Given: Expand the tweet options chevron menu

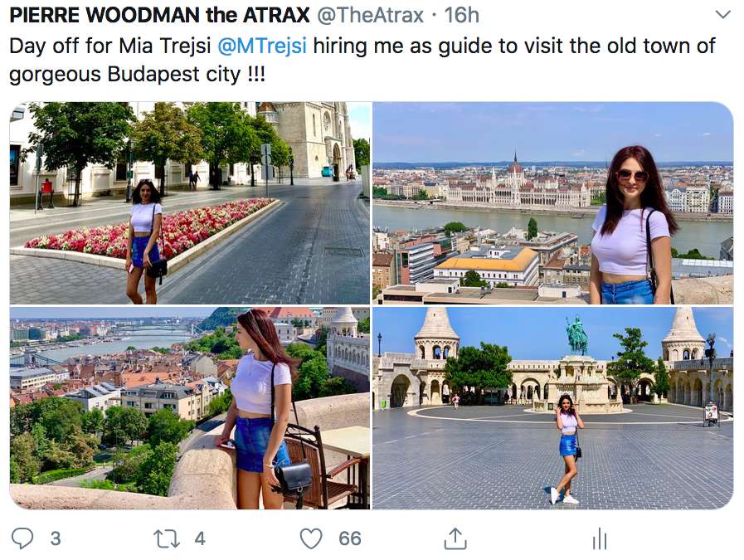Looking at the screenshot, I should click(722, 15).
